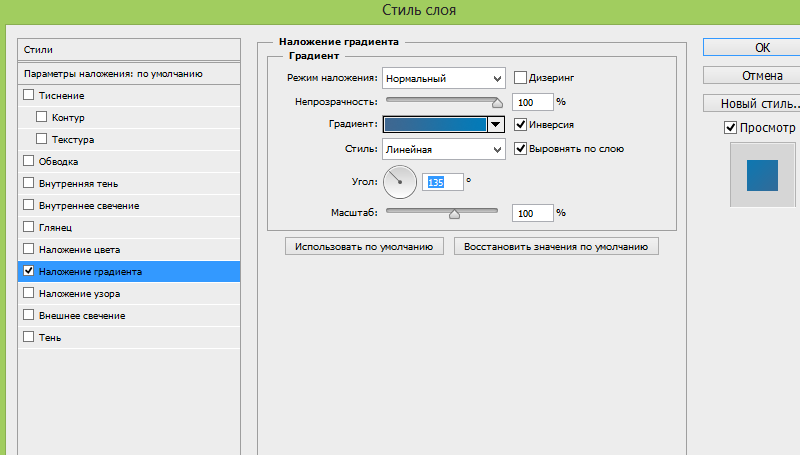The width and height of the screenshot is (800, 455).
Task: Click Восстановить значения по умолчанию
Action: tap(556, 246)
